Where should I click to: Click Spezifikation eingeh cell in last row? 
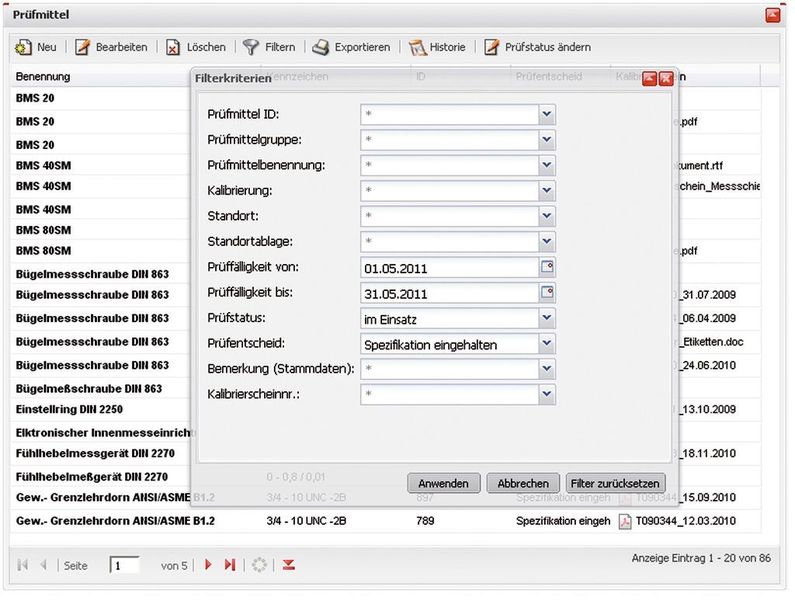(563, 521)
